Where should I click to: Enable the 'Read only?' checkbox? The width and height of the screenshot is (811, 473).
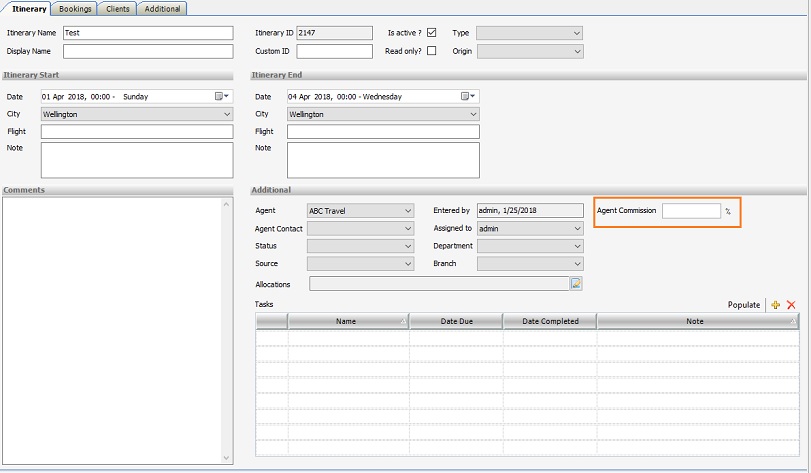(432, 51)
